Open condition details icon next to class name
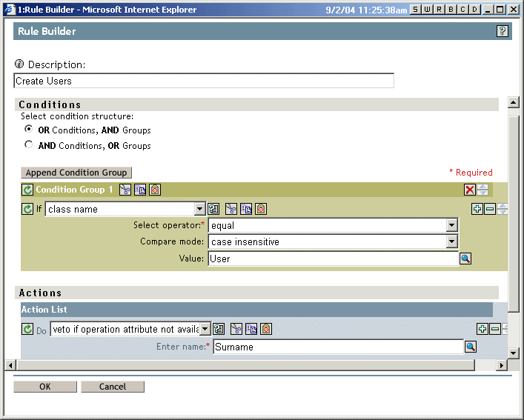The image size is (524, 420). (x=213, y=209)
